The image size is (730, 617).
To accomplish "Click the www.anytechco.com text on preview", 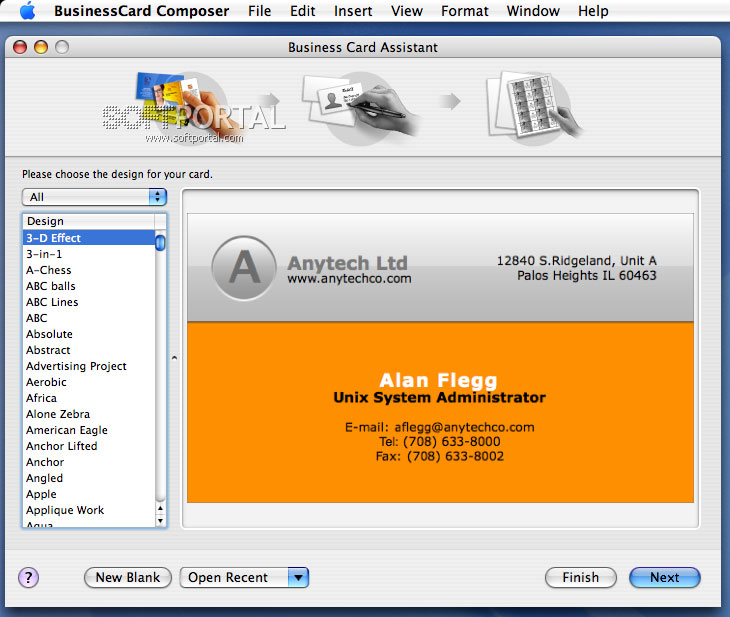I will coord(349,278).
